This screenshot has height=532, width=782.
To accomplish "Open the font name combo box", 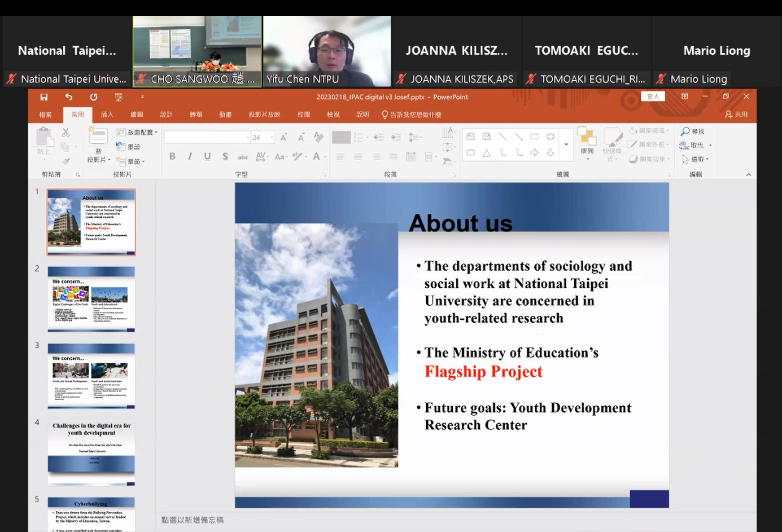I will pos(207,137).
